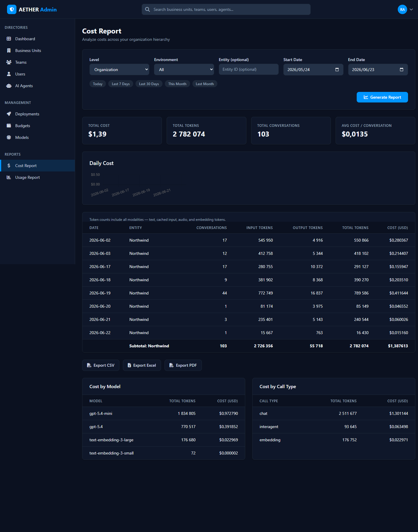Image resolution: width=418 pixels, height=532 pixels.
Task: Click the Business Units building icon
Action: 9,50
